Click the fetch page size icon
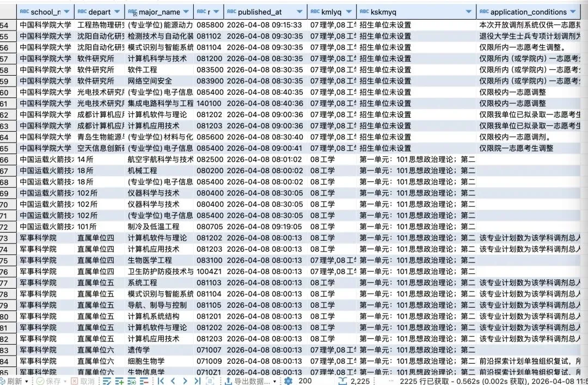Image resolution: width=588 pixels, height=385 pixels. [x=210, y=381]
